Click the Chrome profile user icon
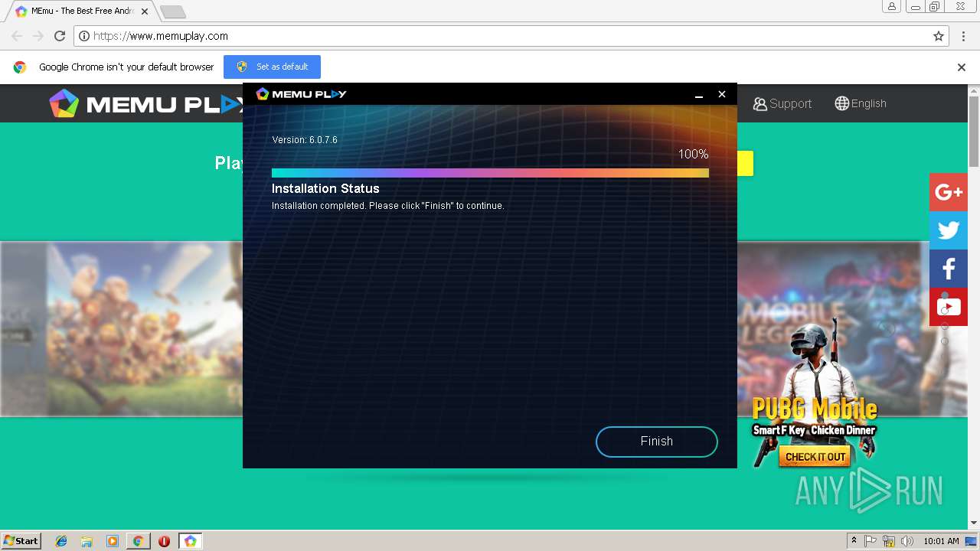The height and width of the screenshot is (551, 980). (x=892, y=7)
